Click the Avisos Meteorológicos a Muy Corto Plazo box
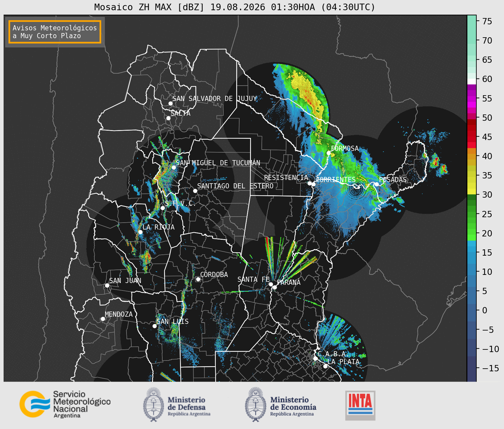The width and height of the screenshot is (504, 429). [55, 32]
